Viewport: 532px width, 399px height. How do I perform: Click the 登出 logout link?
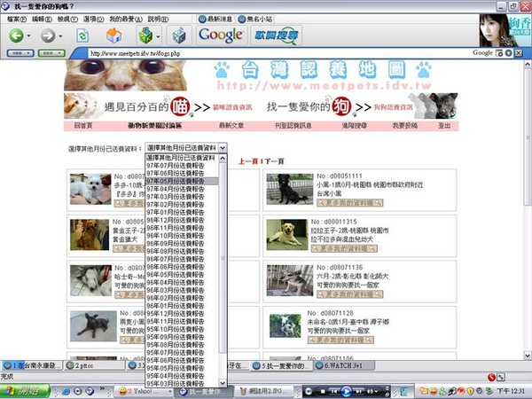click(x=444, y=126)
